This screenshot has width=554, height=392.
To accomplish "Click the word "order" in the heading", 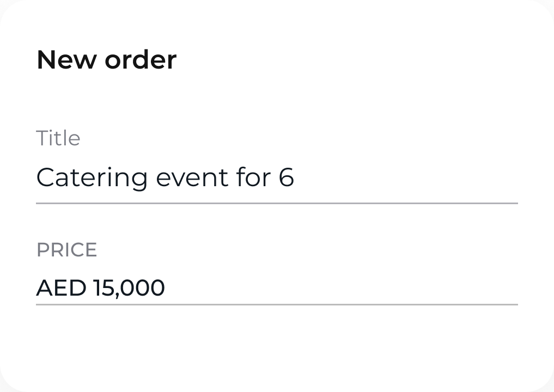I will click(x=141, y=59).
